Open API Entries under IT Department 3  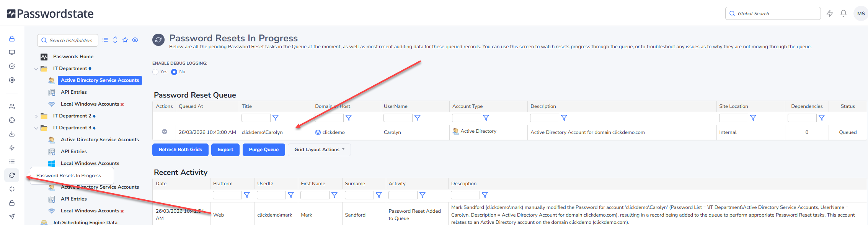pos(73,152)
